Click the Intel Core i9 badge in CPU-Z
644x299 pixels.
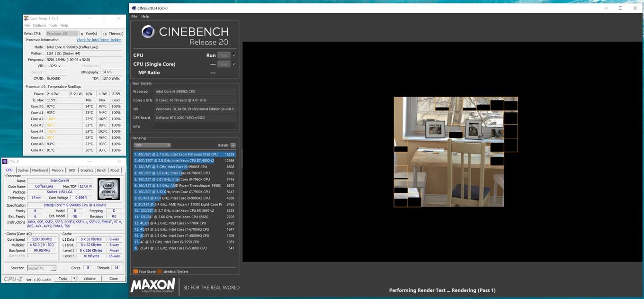click(109, 188)
